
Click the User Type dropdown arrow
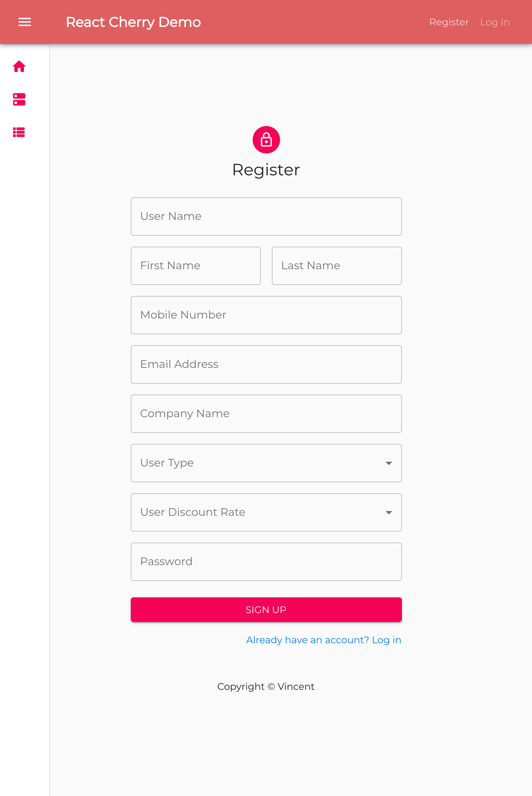[x=389, y=463]
